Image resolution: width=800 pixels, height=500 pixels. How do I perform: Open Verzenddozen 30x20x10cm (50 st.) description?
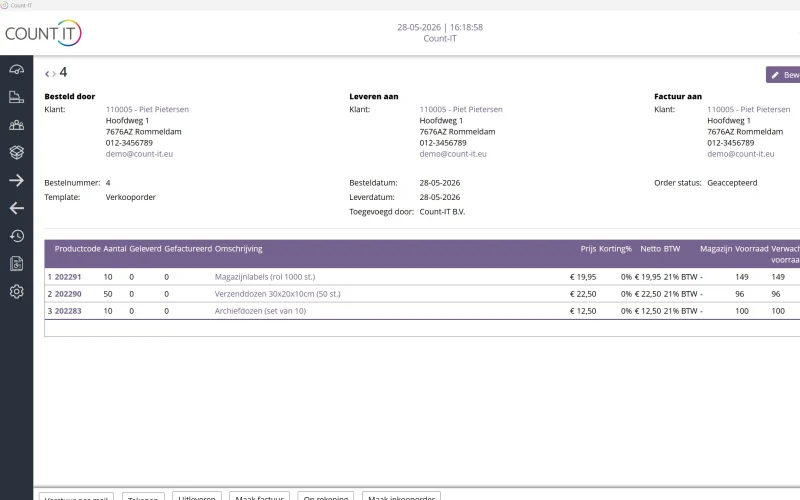278,294
